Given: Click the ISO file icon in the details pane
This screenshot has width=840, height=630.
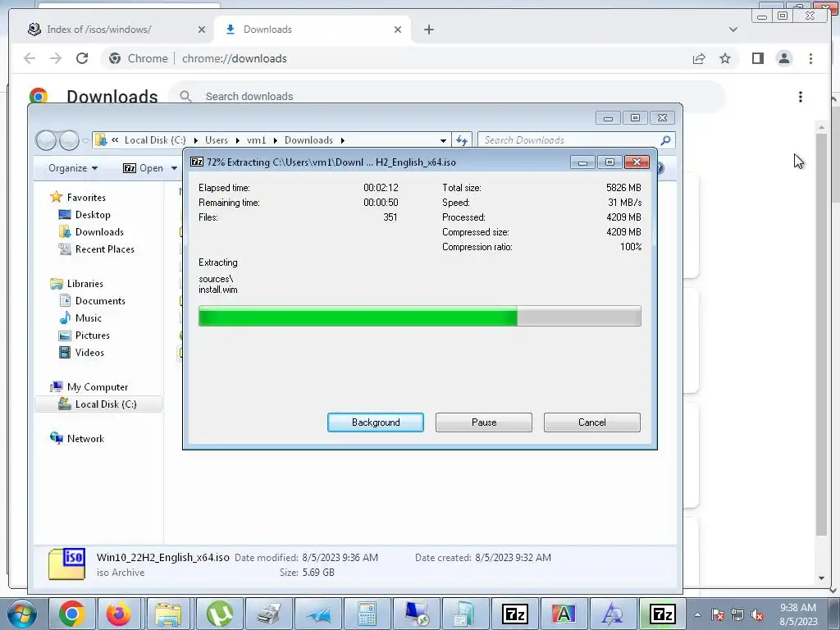Looking at the screenshot, I should click(67, 564).
